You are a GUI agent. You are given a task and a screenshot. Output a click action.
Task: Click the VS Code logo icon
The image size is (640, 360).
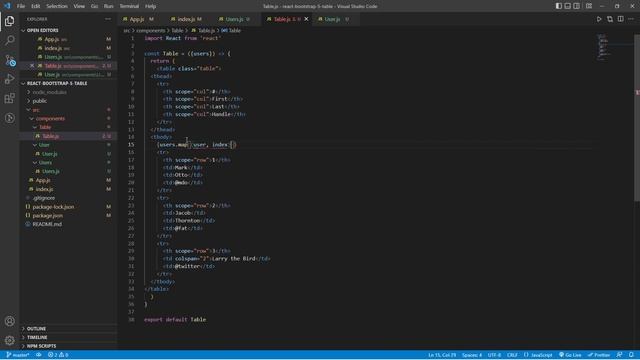(7, 6)
